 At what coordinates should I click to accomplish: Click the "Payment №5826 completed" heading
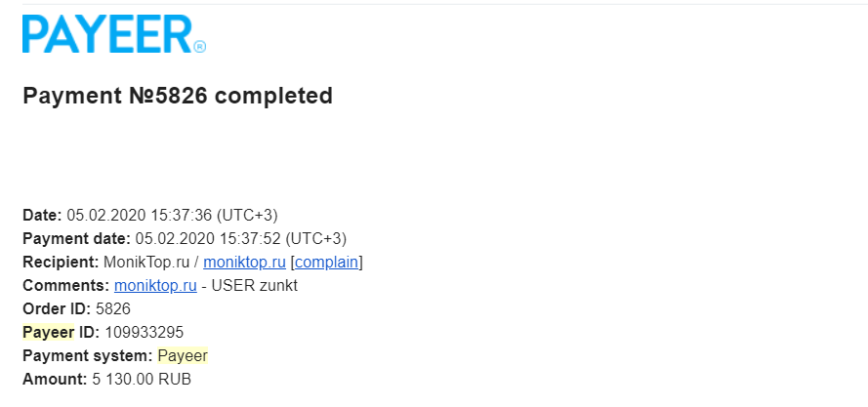click(x=177, y=96)
